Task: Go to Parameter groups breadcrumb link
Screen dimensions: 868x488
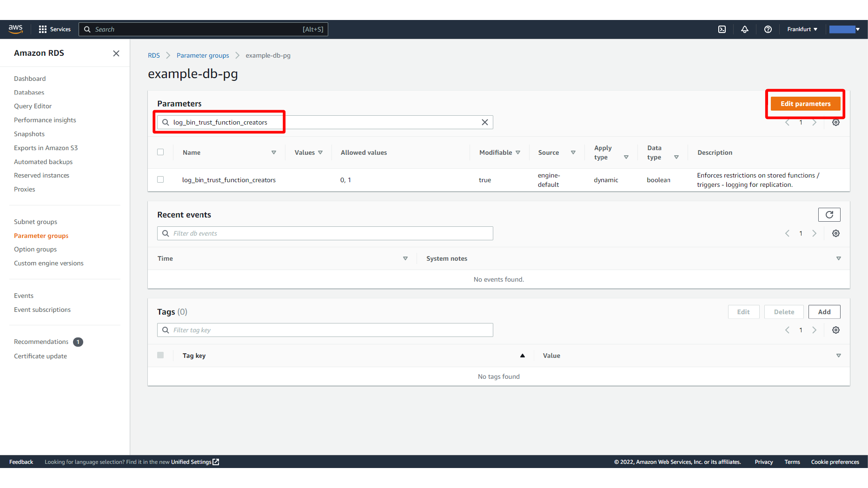Action: click(203, 55)
